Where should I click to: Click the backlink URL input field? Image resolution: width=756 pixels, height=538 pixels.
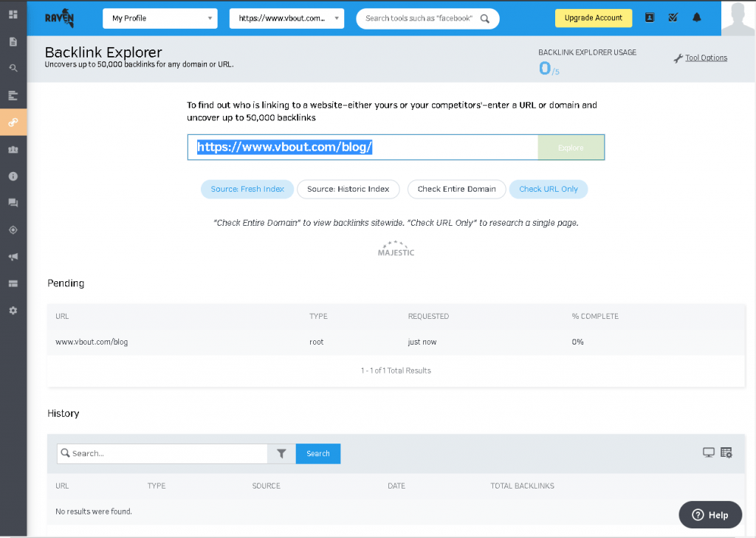pyautogui.click(x=362, y=148)
